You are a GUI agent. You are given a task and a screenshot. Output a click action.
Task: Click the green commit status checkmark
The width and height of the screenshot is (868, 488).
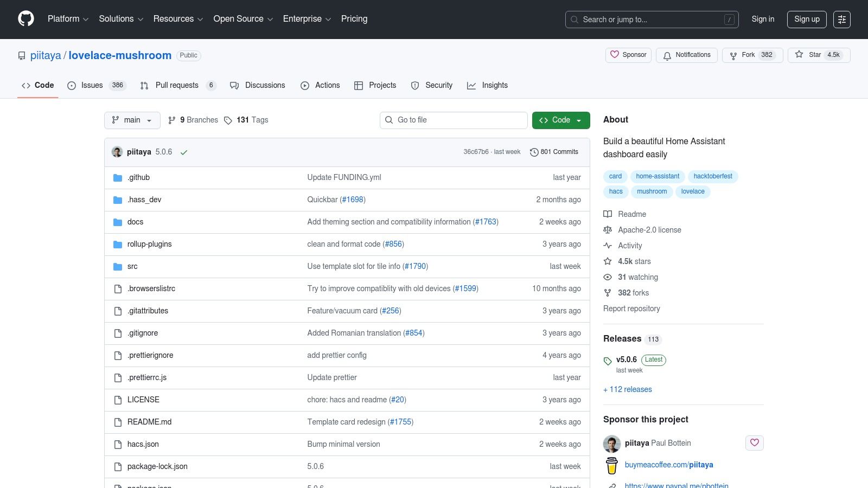coord(184,152)
